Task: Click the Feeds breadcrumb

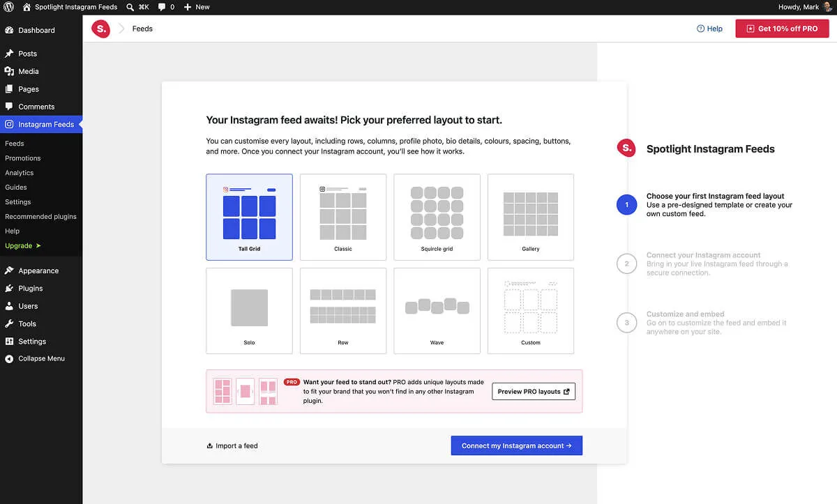Action: coord(142,29)
